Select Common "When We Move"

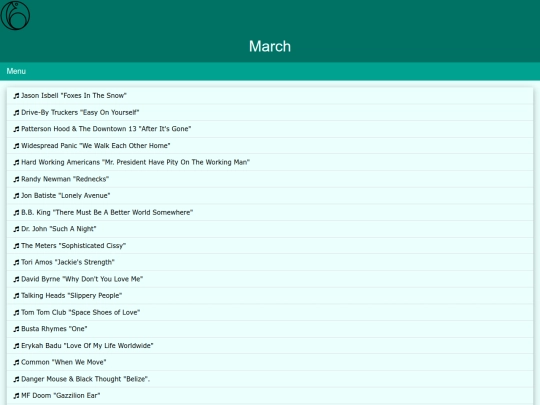tap(270, 363)
